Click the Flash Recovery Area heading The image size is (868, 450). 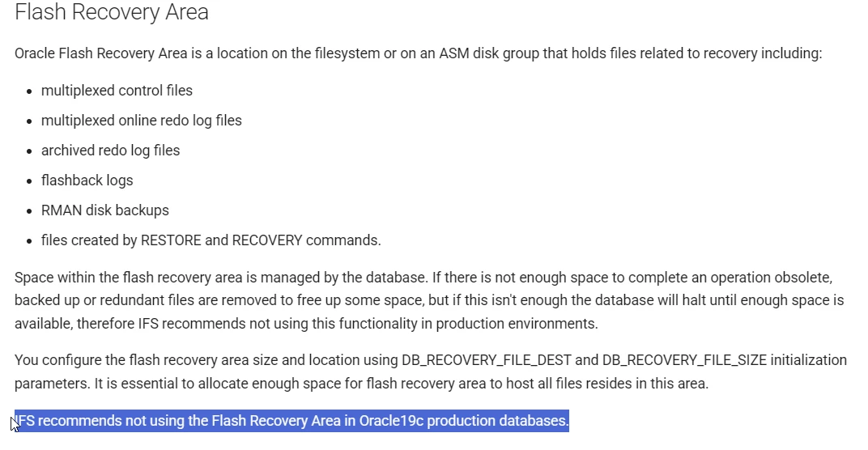tap(111, 12)
